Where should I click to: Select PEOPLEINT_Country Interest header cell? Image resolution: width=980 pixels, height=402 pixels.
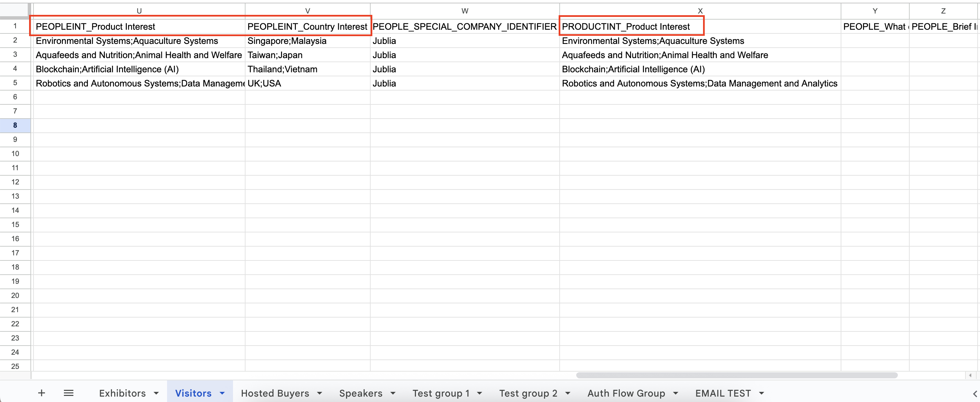[x=307, y=27]
